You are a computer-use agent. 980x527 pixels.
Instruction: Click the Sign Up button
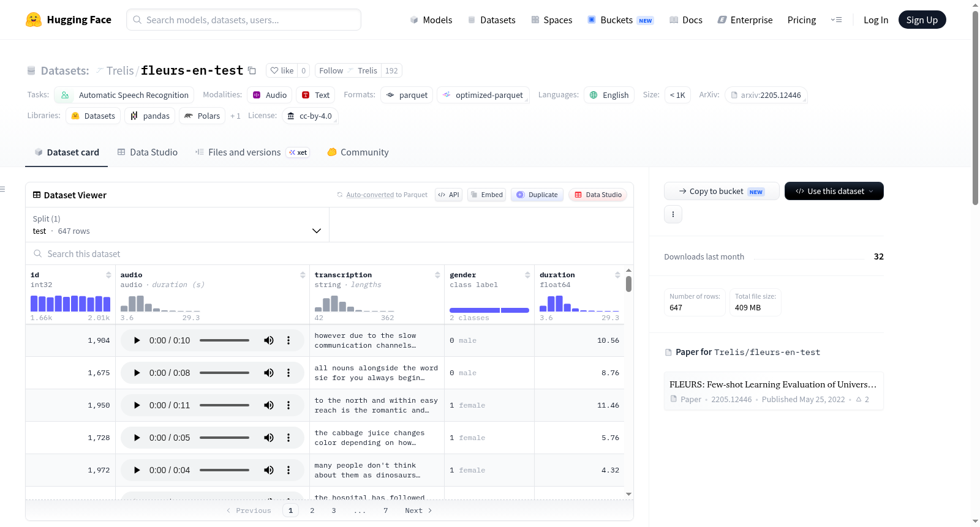point(922,20)
